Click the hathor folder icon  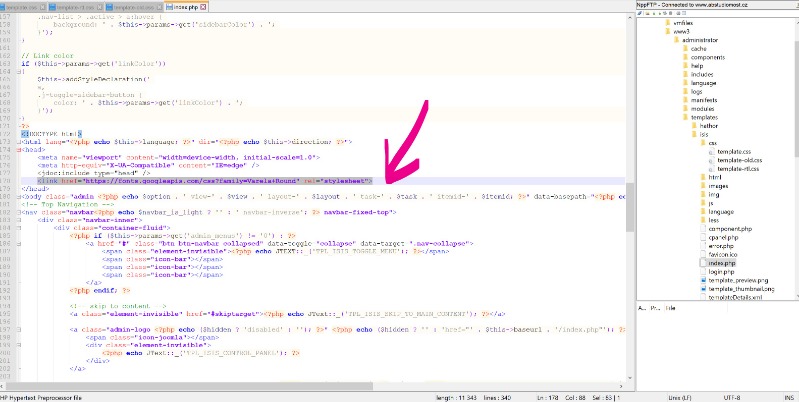[x=694, y=126]
